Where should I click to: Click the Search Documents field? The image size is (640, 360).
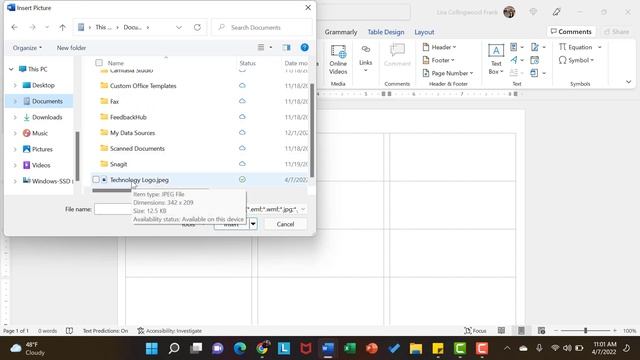[262, 27]
